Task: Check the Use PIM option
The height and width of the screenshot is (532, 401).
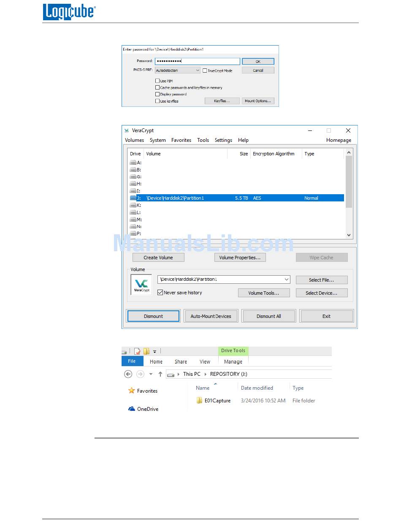Action: pyautogui.click(x=157, y=81)
